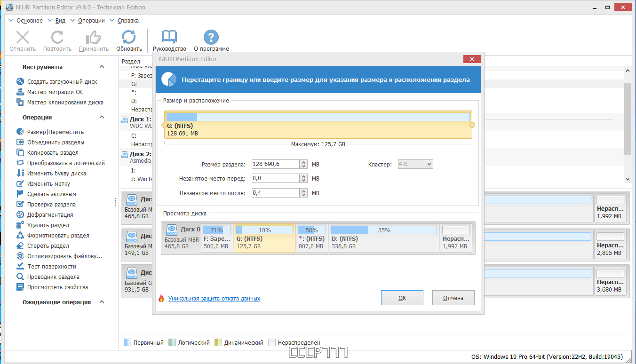The image size is (636, 364).
Task: Open the Кластер size dropdown
Action: pos(415,164)
